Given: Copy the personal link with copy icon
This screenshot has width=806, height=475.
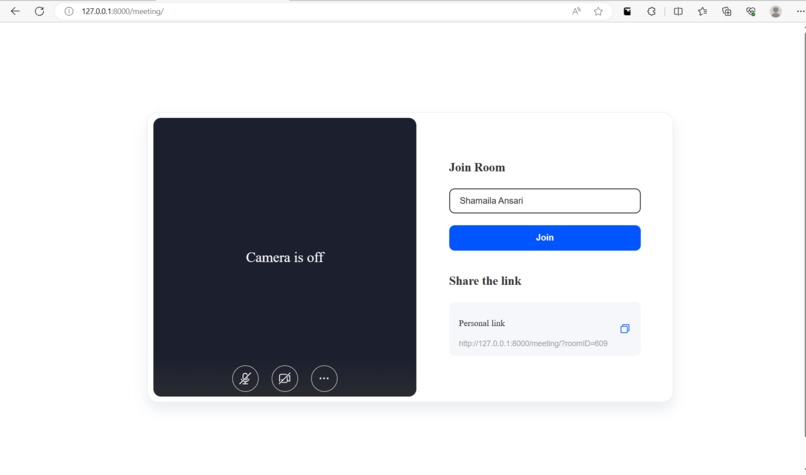Looking at the screenshot, I should [625, 328].
